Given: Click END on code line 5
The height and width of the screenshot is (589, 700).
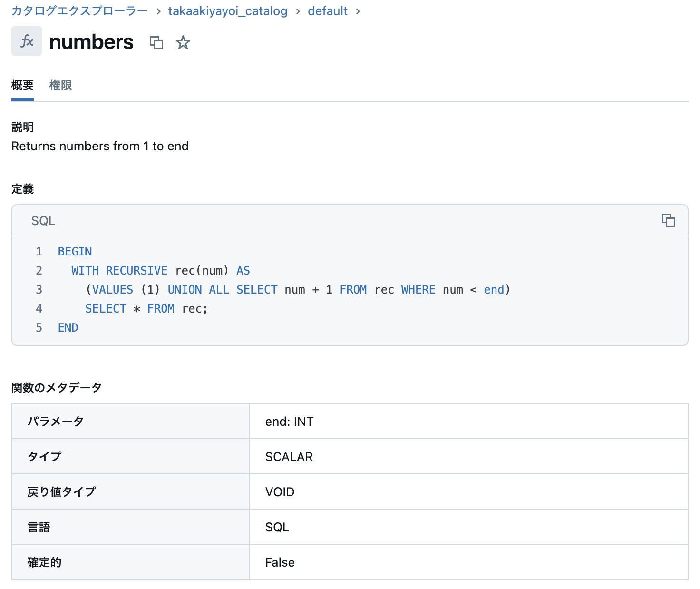Looking at the screenshot, I should 68,328.
